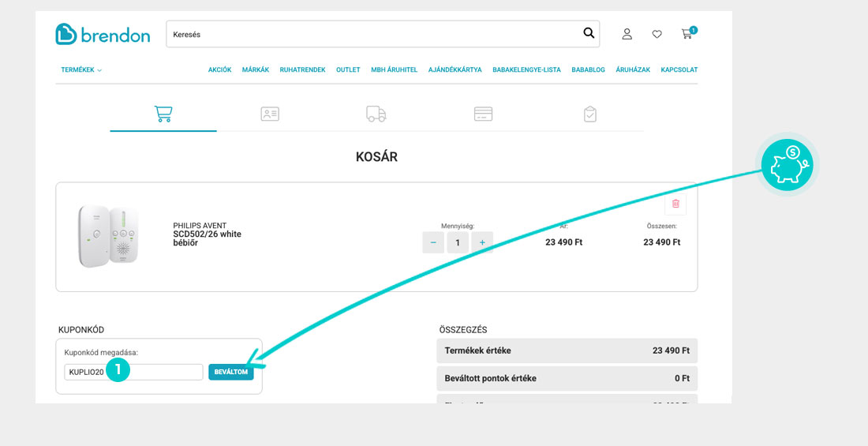Image resolution: width=868 pixels, height=446 pixels.
Task: Increase quantity with the plus button
Action: [x=482, y=242]
